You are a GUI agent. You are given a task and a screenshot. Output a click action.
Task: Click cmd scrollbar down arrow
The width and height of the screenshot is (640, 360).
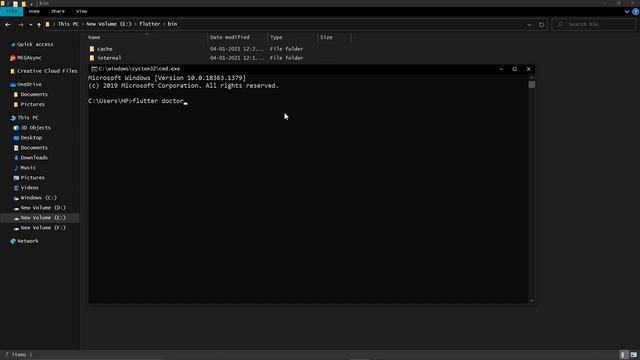point(531,300)
